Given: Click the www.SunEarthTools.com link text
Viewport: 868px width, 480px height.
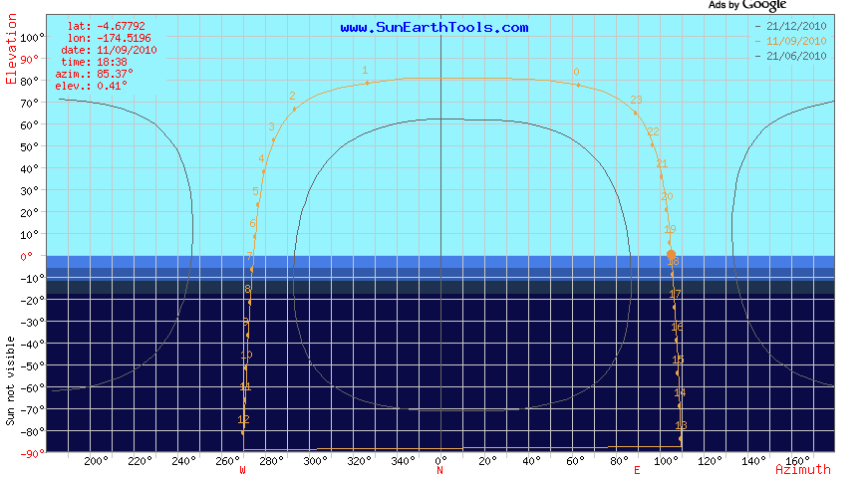Looking at the screenshot, I should (434, 28).
